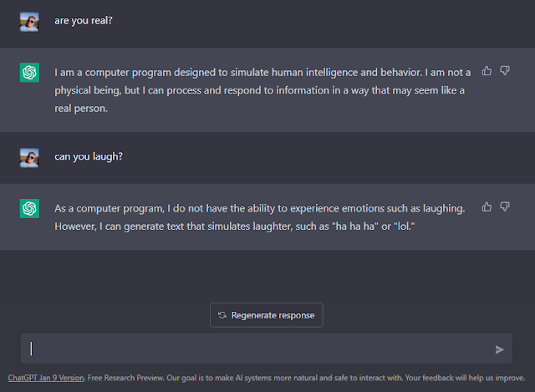Screen dimensions: 535x392
Task: Dislike the "I am a computer program" response
Action: 505,71
